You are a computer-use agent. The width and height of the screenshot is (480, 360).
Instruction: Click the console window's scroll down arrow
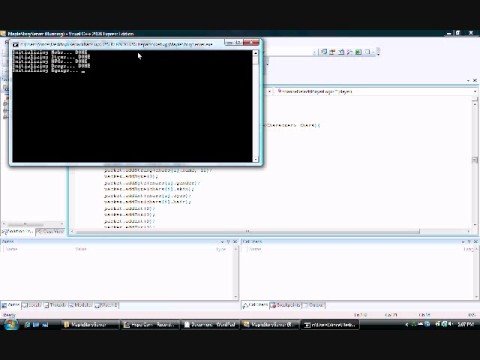[x=256, y=159]
